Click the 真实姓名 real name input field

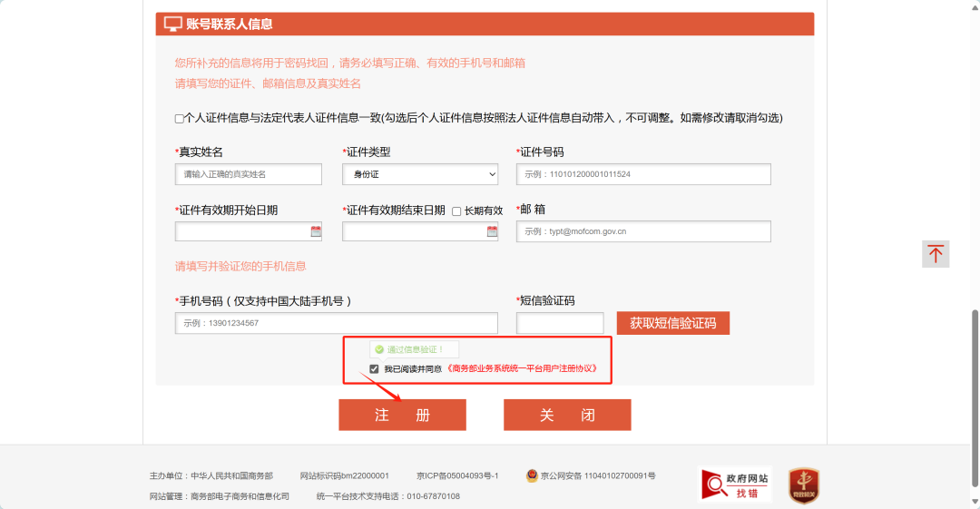249,174
